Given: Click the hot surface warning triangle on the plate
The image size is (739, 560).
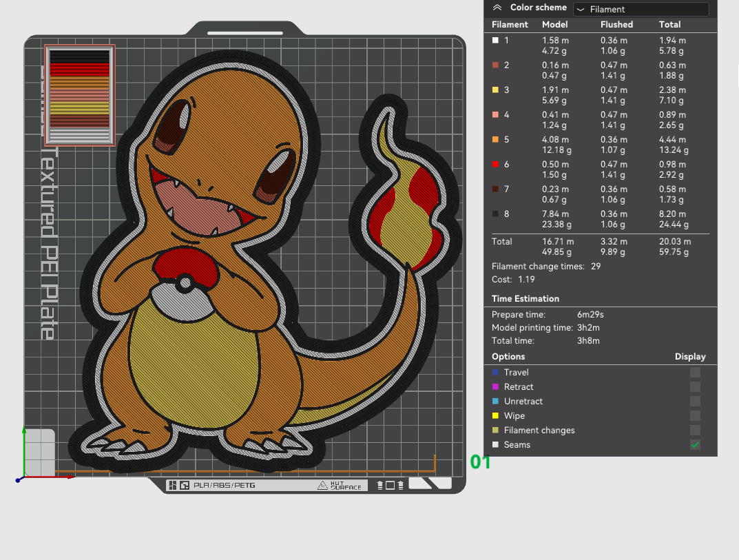Looking at the screenshot, I should click(x=324, y=485).
